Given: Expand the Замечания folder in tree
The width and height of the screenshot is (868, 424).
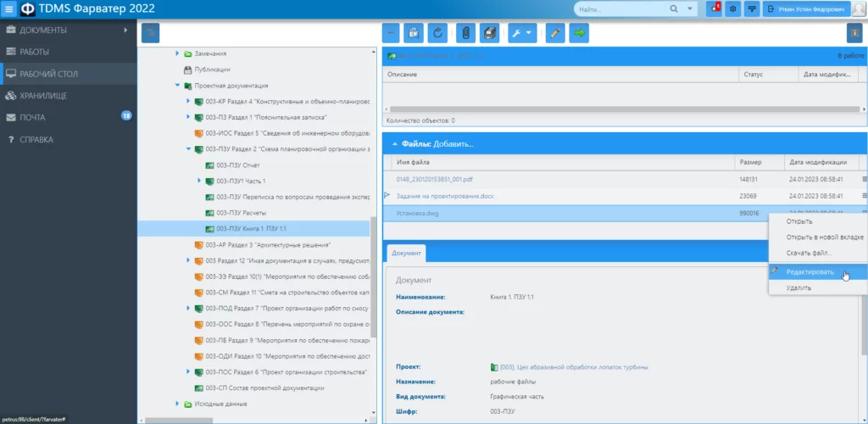Looking at the screenshot, I should (177, 53).
